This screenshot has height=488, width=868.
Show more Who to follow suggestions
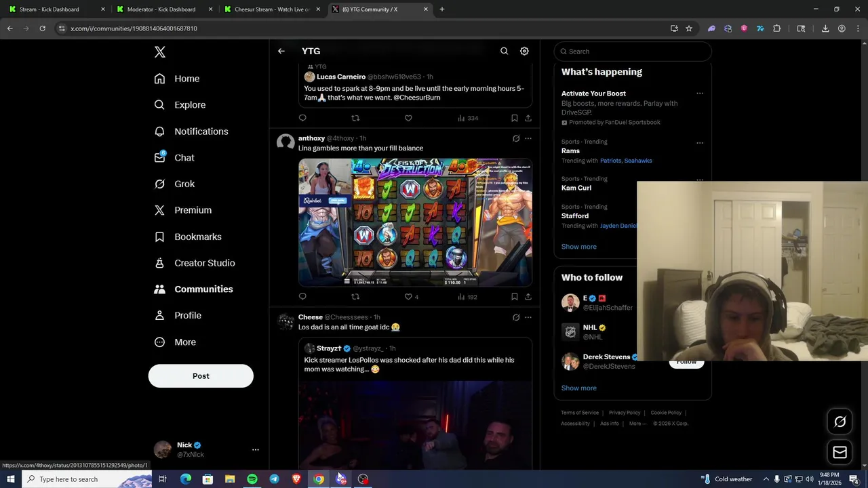point(579,388)
